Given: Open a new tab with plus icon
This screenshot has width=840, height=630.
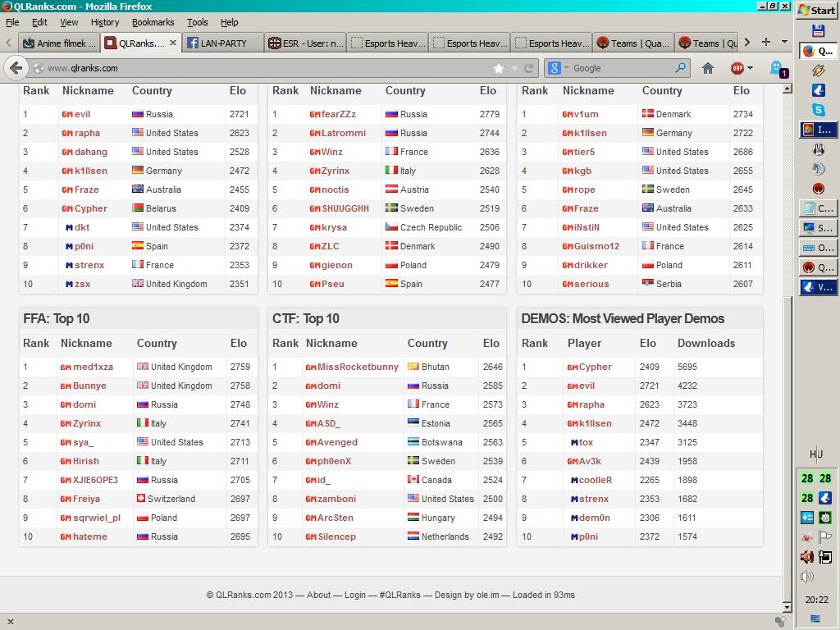Looking at the screenshot, I should (x=766, y=42).
